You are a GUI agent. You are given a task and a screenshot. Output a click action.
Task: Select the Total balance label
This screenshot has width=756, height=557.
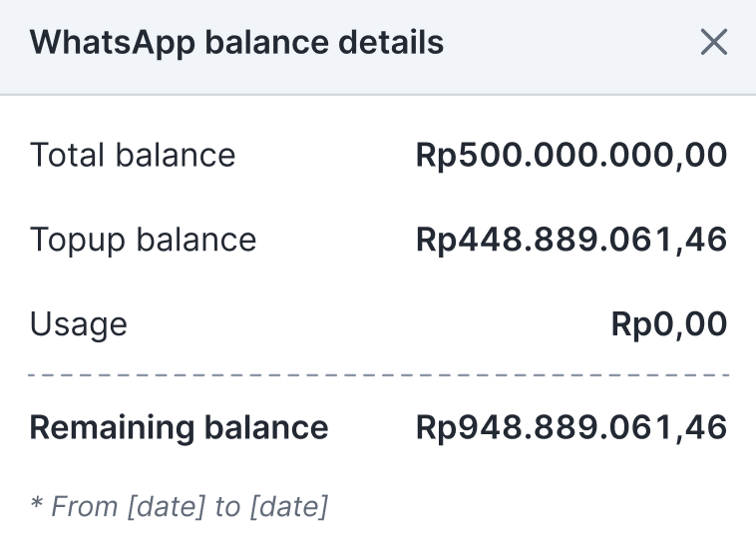pyautogui.click(x=133, y=156)
